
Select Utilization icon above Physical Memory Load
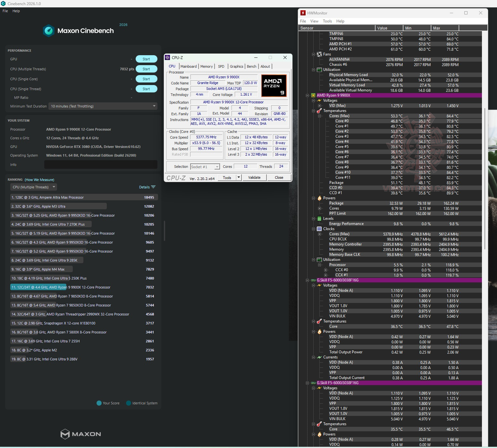point(319,70)
